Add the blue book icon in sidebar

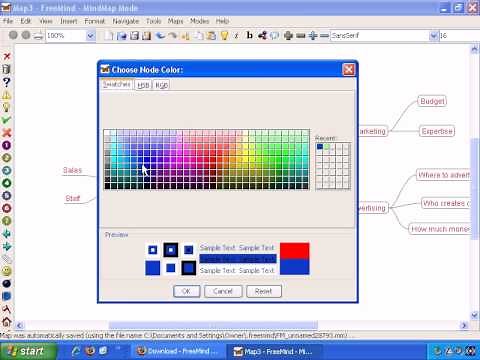7,296
